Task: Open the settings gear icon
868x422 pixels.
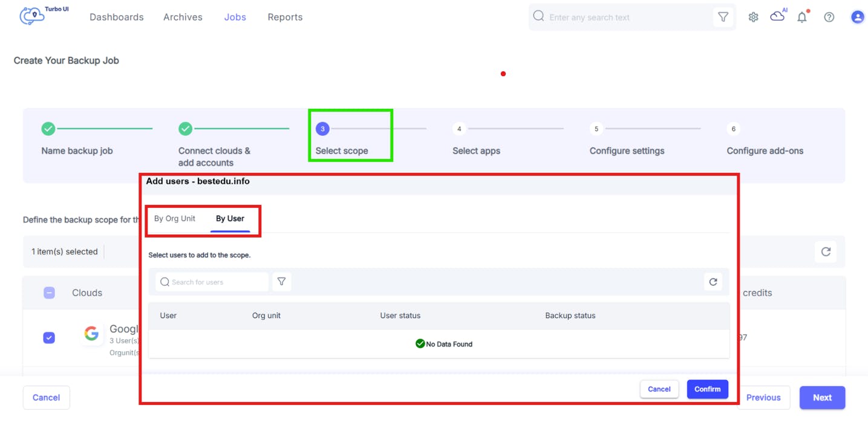Action: pyautogui.click(x=753, y=18)
